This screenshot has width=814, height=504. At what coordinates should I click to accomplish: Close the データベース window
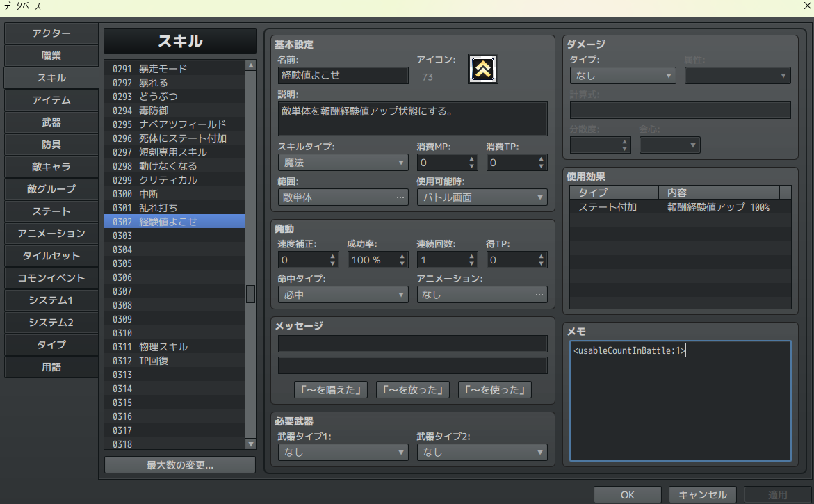click(x=807, y=6)
